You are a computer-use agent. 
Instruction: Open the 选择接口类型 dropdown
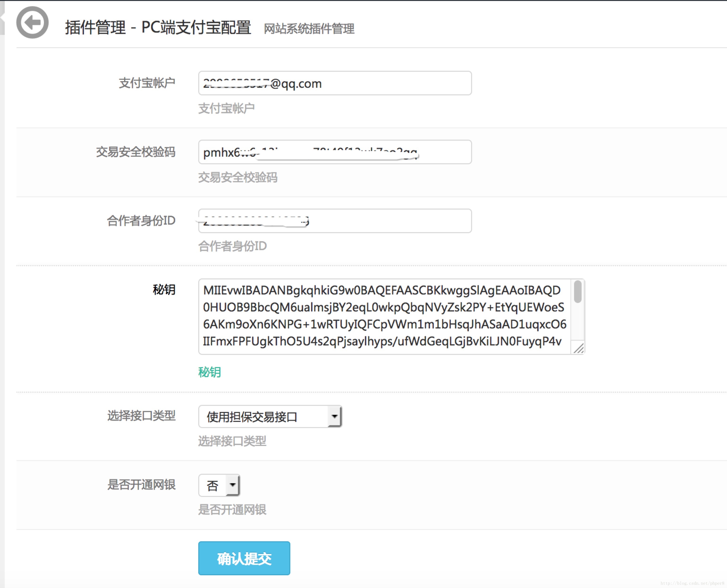point(270,416)
